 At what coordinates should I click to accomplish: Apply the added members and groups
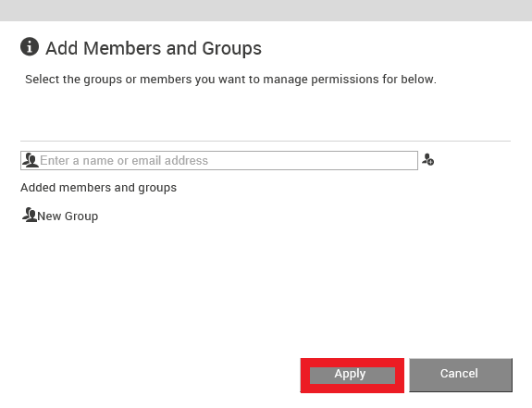[x=353, y=376]
